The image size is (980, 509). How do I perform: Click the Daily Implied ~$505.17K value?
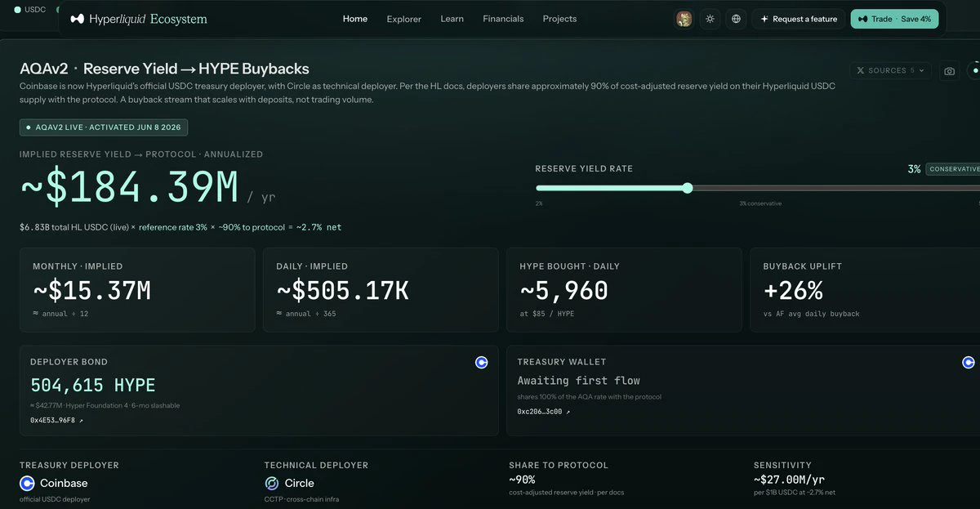343,291
